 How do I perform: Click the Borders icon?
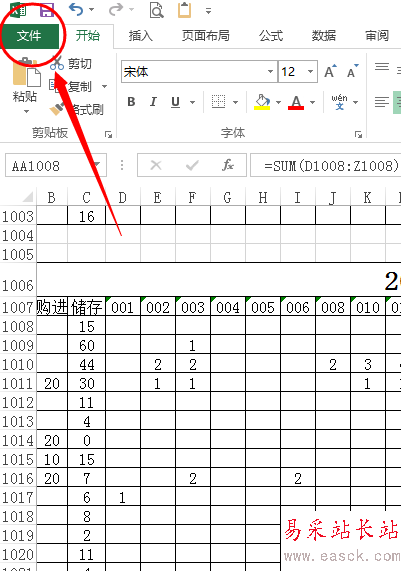[219, 102]
